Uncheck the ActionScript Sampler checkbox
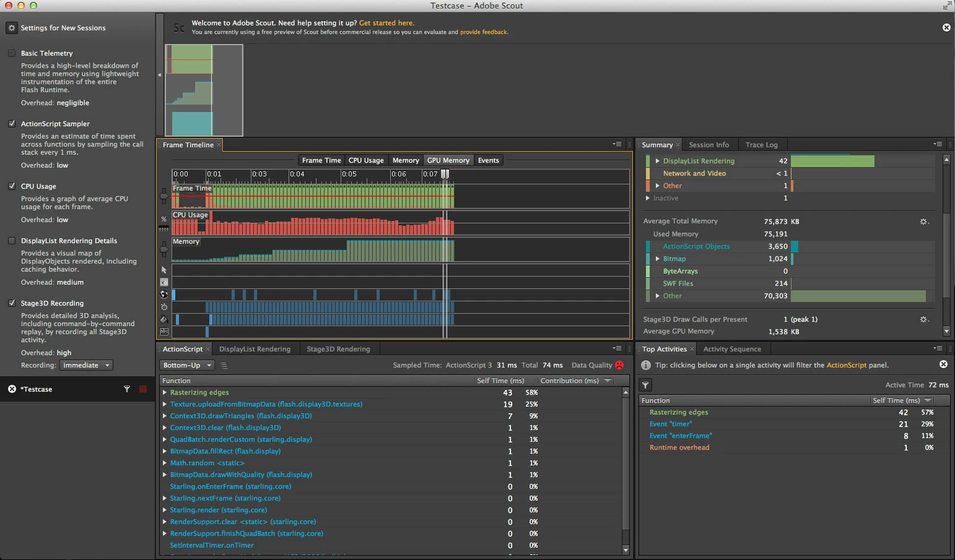 pos(12,124)
